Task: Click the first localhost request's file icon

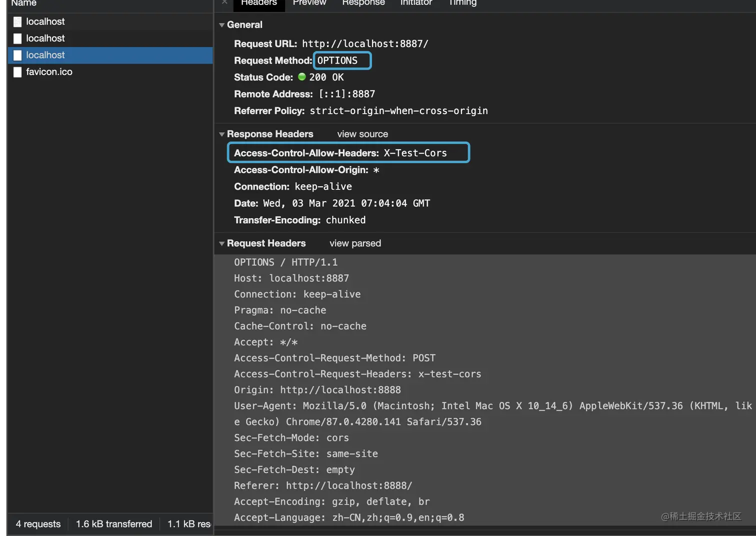Action: (x=17, y=22)
